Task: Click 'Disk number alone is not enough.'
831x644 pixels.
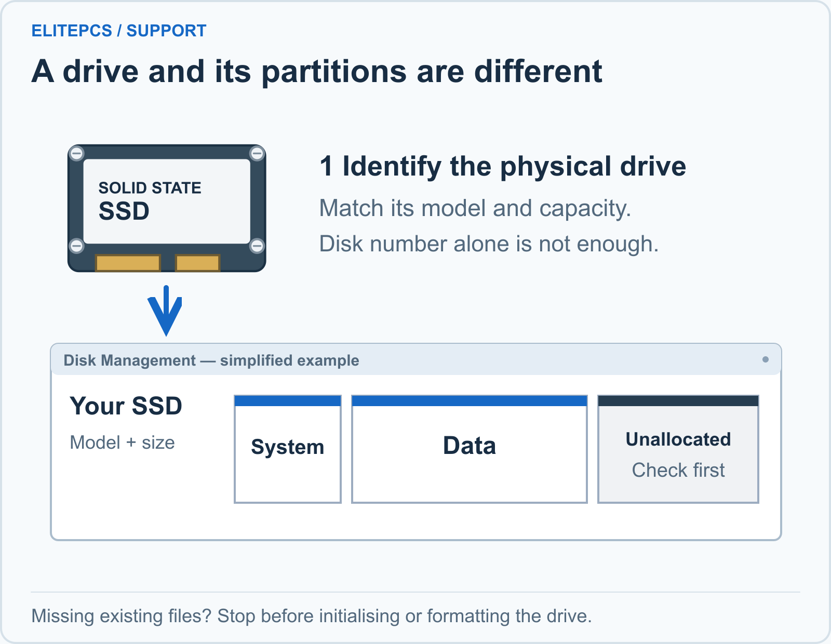Action: click(489, 244)
